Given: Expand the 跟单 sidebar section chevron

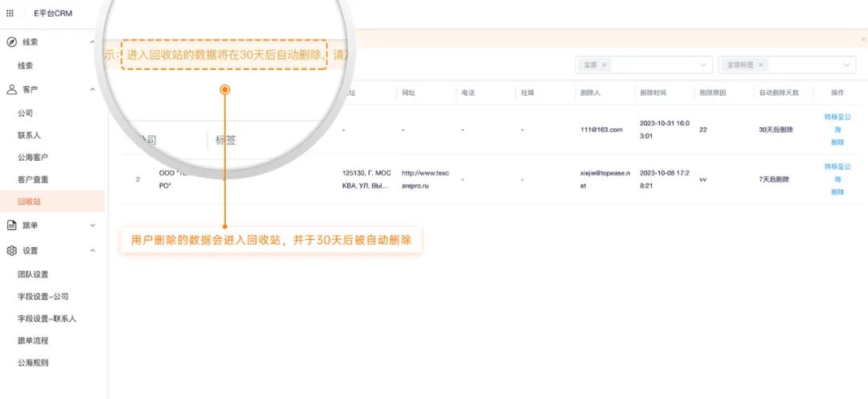Looking at the screenshot, I should point(92,225).
